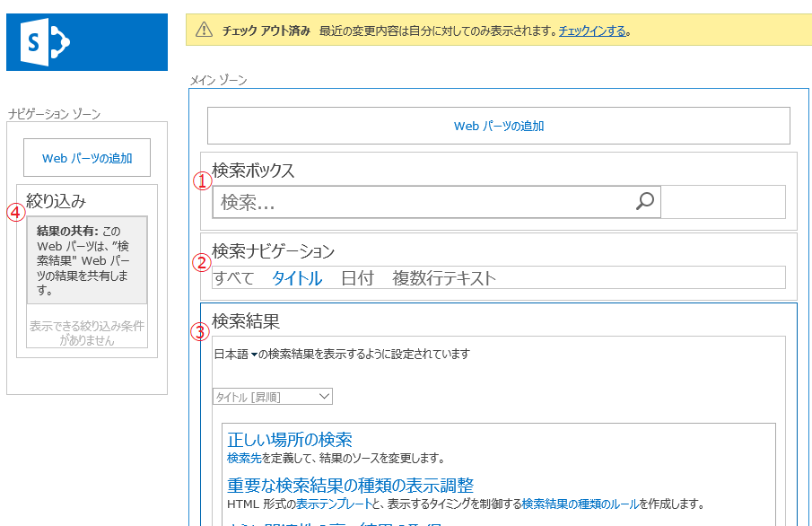Select the すべて search navigation tab
The width and height of the screenshot is (812, 526).
click(x=233, y=278)
